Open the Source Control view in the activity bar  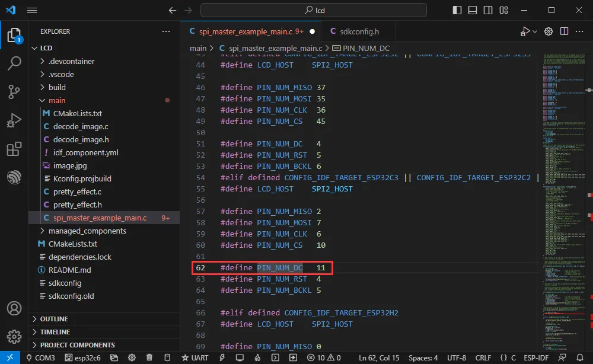click(x=14, y=91)
